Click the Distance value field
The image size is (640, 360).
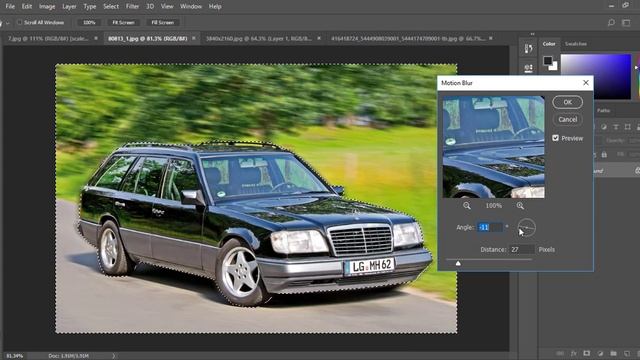[522, 249]
